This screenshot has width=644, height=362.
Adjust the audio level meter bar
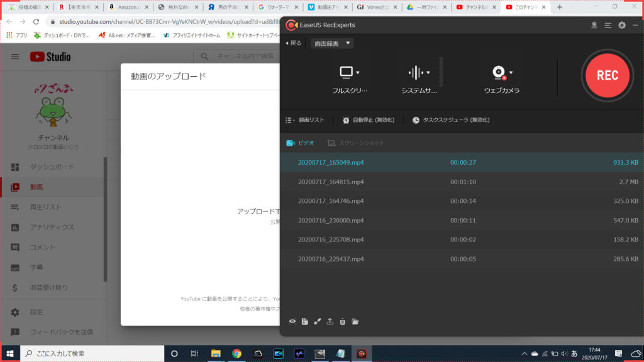441,72
